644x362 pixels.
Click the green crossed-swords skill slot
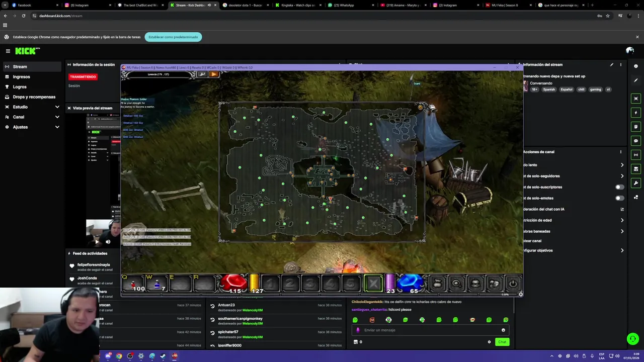[373, 284]
